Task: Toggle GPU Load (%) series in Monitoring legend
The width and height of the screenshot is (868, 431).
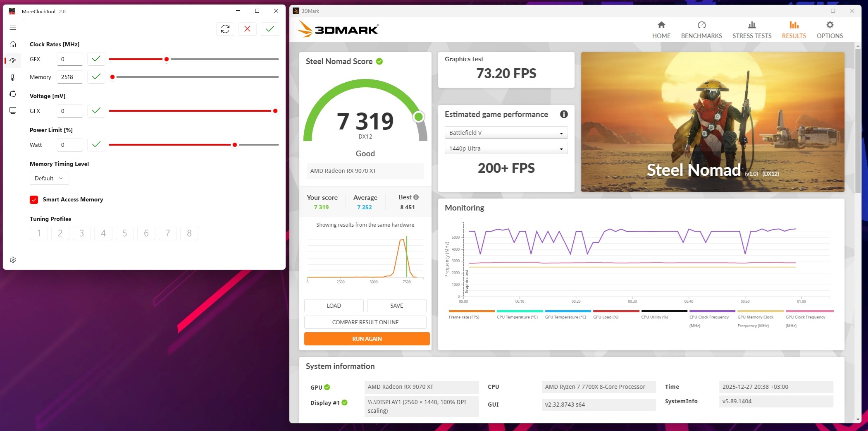Action: click(x=616, y=314)
